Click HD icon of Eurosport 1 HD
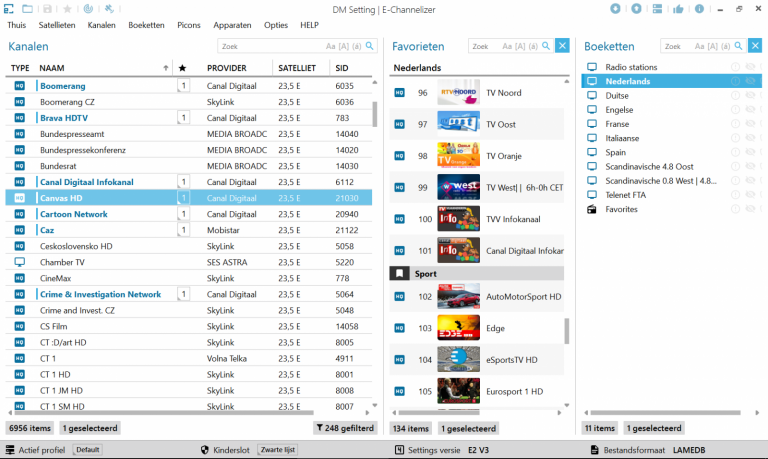Screen dimensions: 768x459 point(399,391)
